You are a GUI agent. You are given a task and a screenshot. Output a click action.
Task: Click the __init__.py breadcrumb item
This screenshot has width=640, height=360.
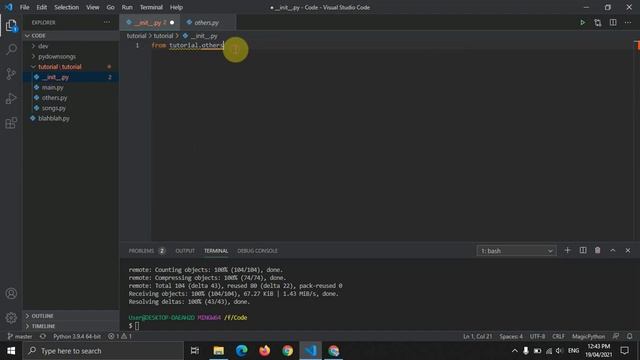click(x=200, y=36)
